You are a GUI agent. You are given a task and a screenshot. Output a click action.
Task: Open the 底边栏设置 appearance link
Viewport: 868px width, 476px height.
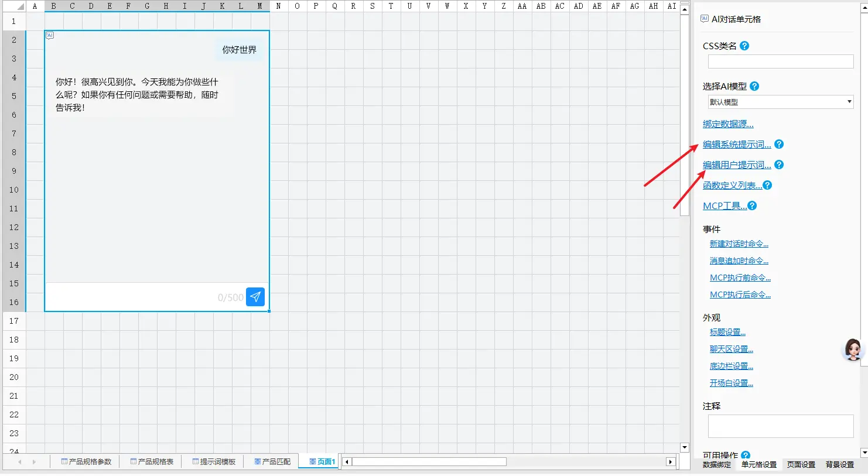click(732, 366)
